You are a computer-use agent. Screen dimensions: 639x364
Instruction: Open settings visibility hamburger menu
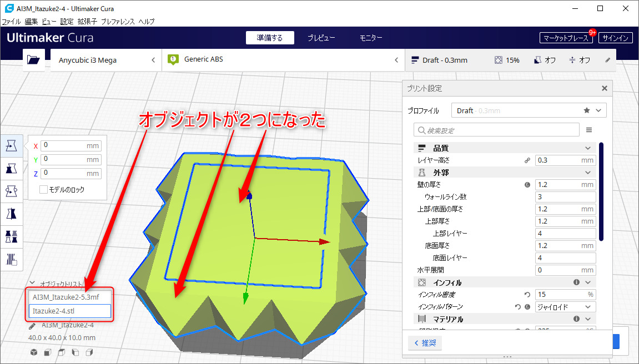pyautogui.click(x=589, y=130)
